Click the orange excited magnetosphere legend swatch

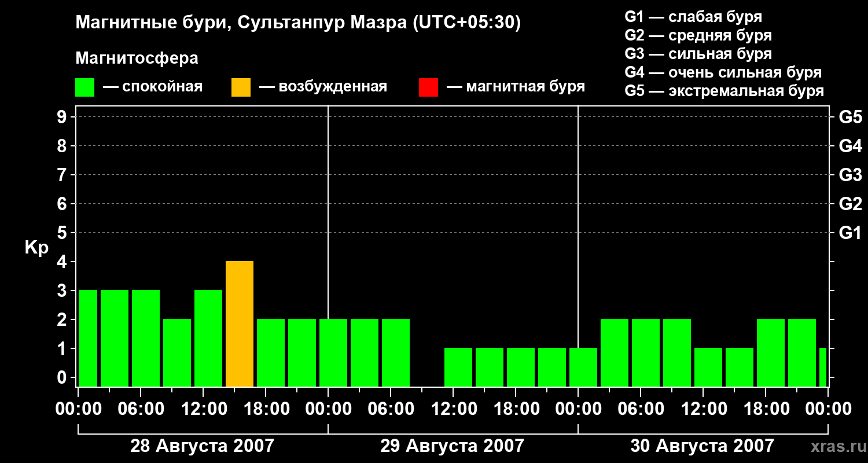coord(241,87)
